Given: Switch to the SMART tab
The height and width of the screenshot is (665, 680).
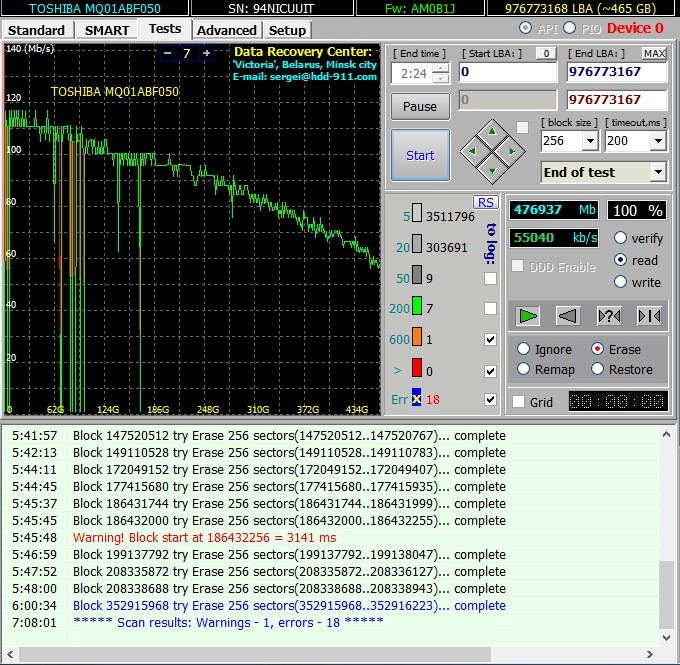Looking at the screenshot, I should 106,30.
